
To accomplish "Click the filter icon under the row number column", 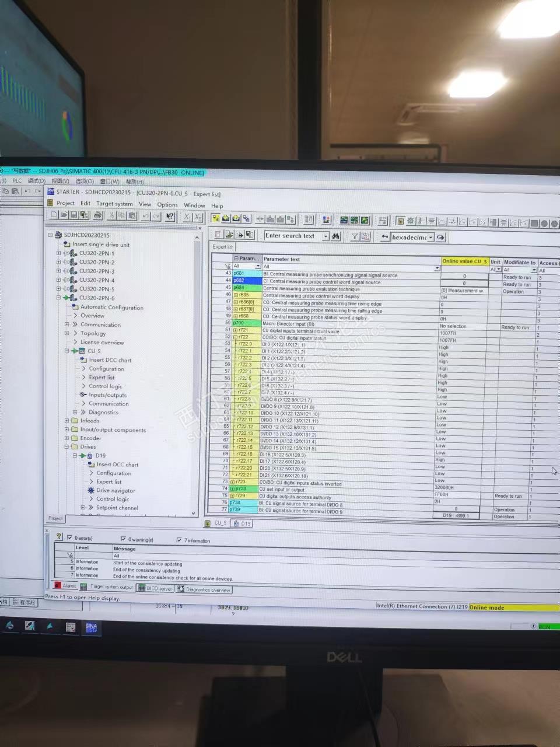I will 228,266.
